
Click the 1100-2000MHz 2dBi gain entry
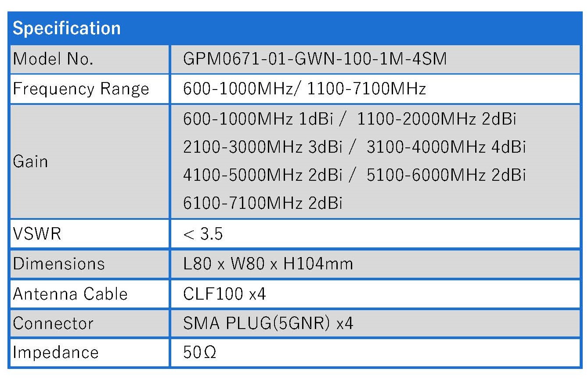pos(436,119)
